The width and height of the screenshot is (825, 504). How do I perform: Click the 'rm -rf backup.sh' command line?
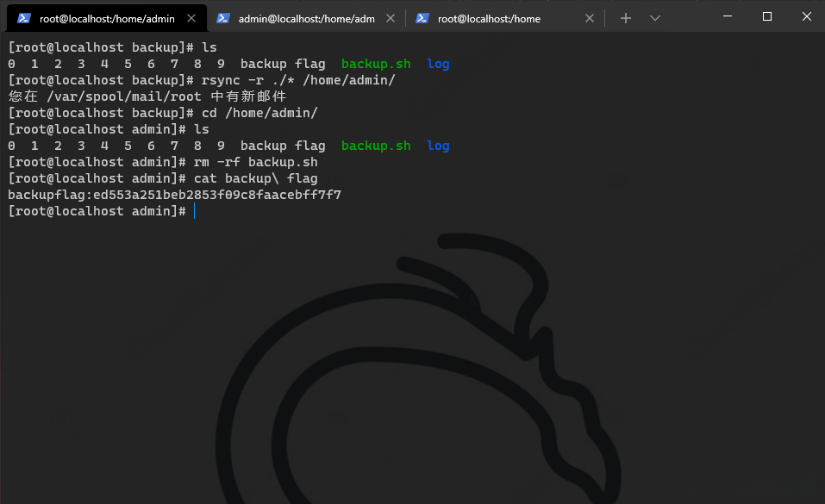[163, 162]
